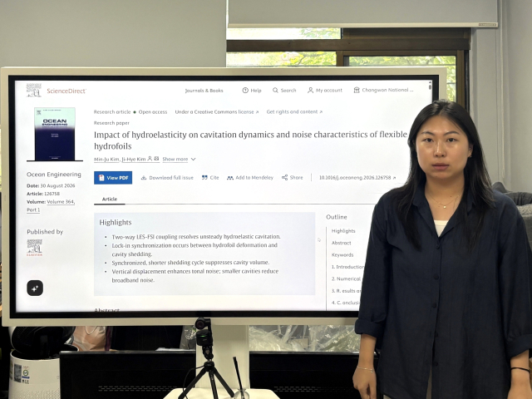Click the Share icon
Image resolution: width=532 pixels, height=399 pixels.
click(x=284, y=177)
